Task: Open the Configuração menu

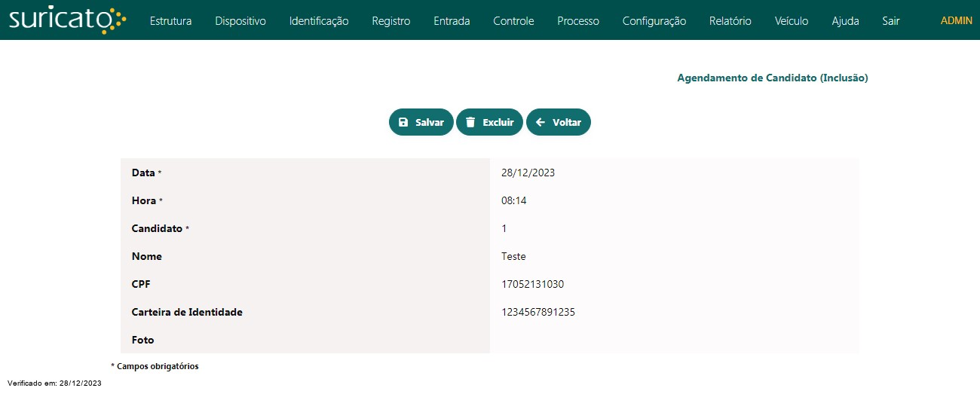Action: [x=654, y=21]
